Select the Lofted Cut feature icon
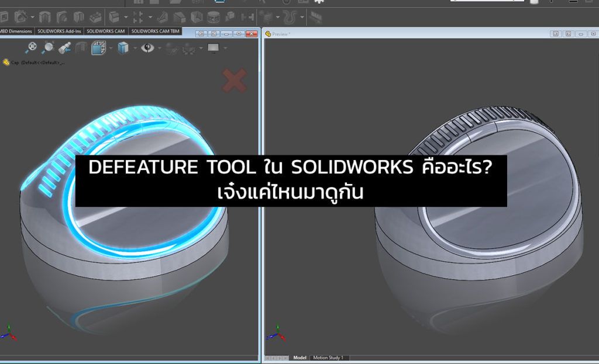Viewport: 599px width, 364px height. (x=78, y=17)
